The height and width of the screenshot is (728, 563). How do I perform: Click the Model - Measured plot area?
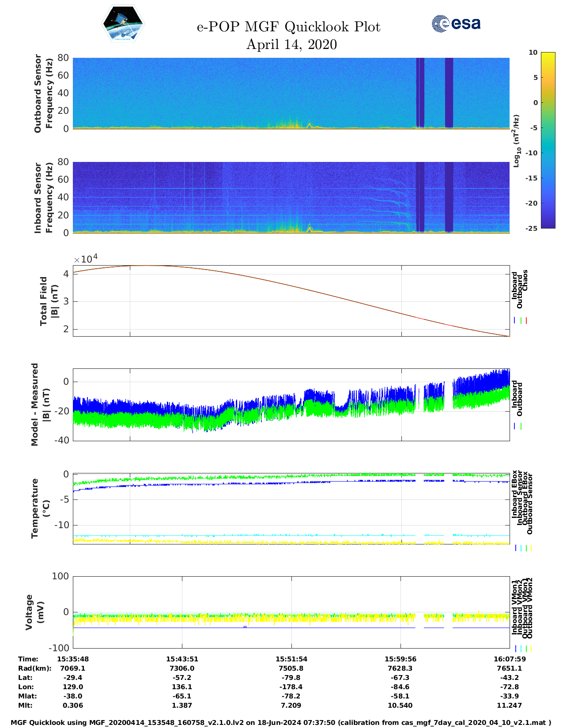[x=291, y=404]
